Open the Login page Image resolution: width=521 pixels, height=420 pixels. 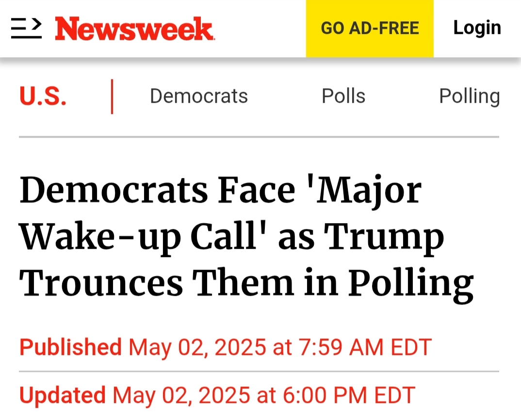[477, 28]
